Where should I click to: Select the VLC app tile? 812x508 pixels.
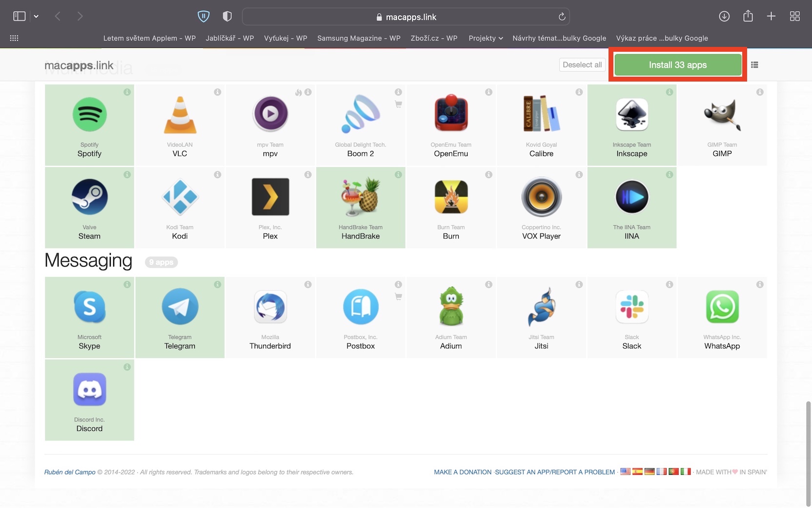click(180, 125)
